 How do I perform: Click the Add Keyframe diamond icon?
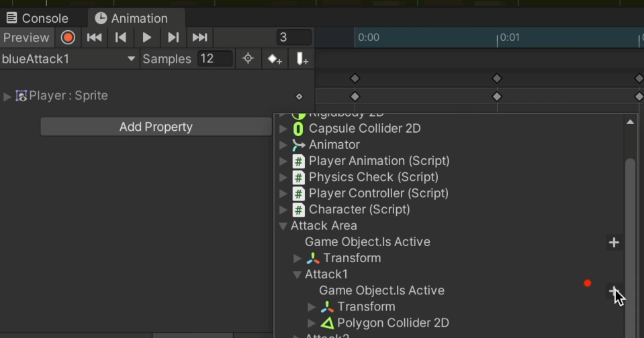pos(275,59)
